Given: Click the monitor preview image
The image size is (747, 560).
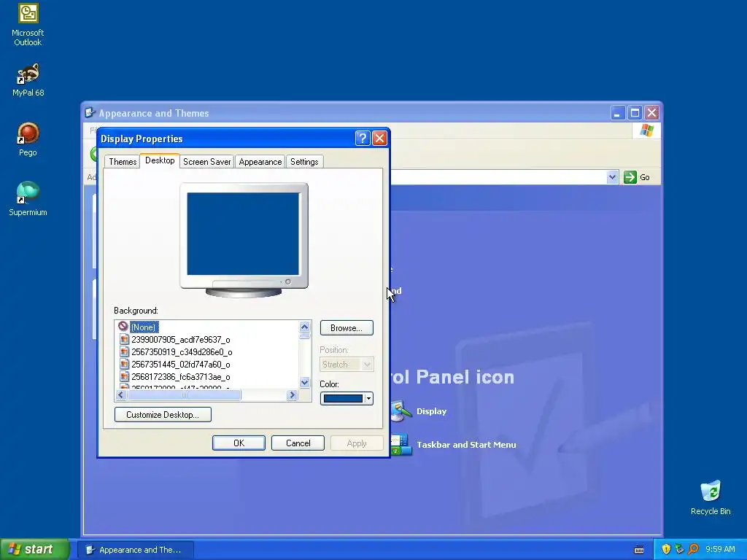Looking at the screenshot, I should [244, 240].
